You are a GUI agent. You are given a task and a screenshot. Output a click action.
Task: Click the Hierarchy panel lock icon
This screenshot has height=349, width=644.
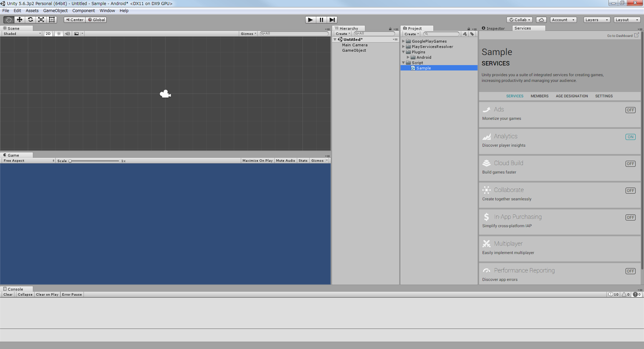click(x=390, y=29)
